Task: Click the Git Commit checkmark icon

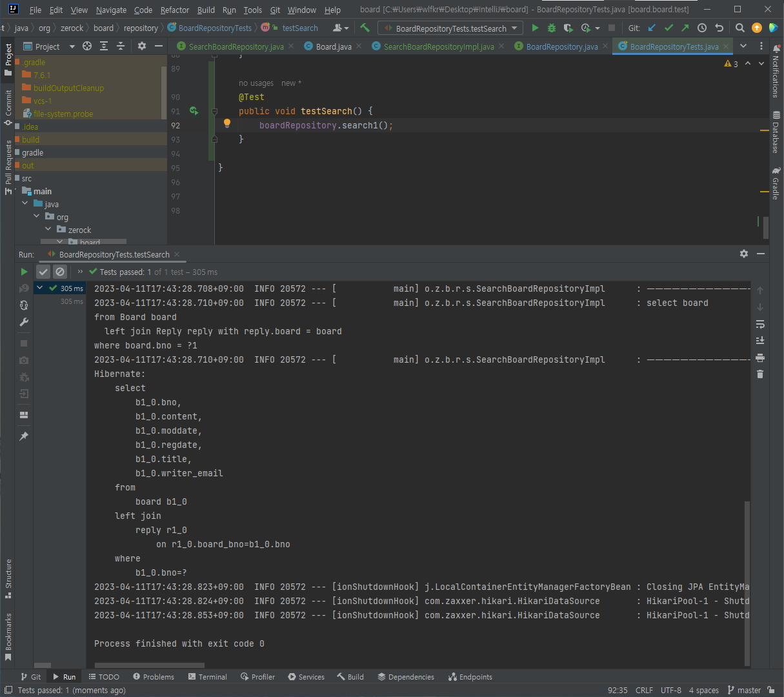Action: pos(668,28)
